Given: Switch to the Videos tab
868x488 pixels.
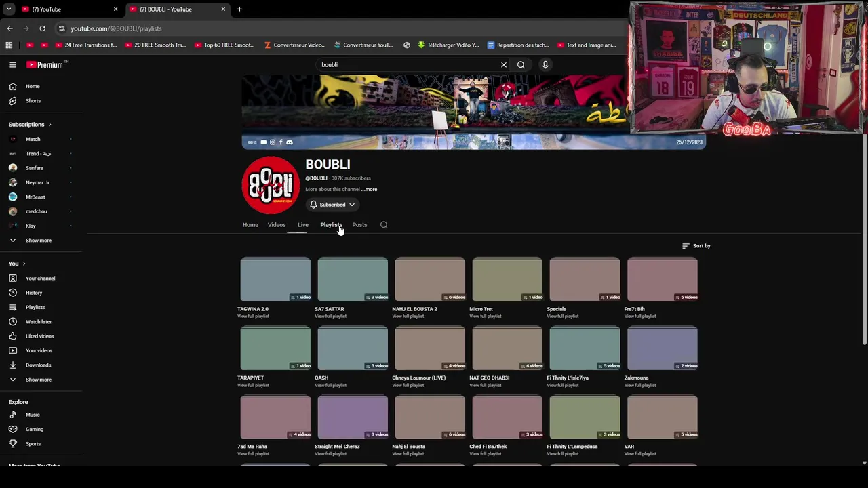Looking at the screenshot, I should (x=277, y=225).
